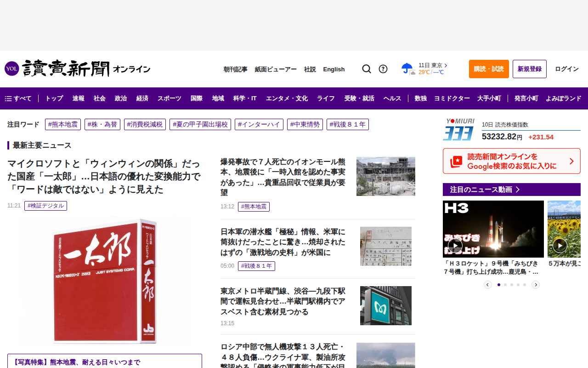588x368 pixels.
Task: Click the YOL Yomiuri Shimbun Online logo
Action: click(77, 69)
